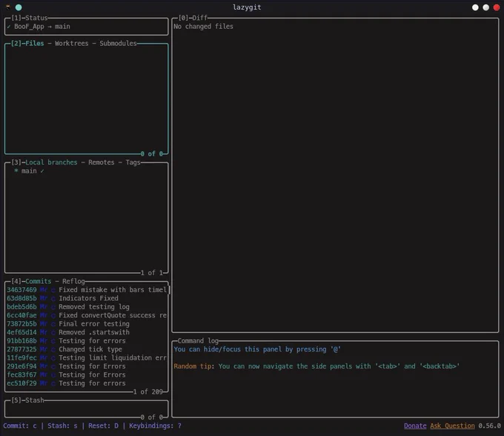Viewport: 504px width, 436px height.
Task: Select commit fec83f67 Testing for Errors
Action: (x=87, y=375)
